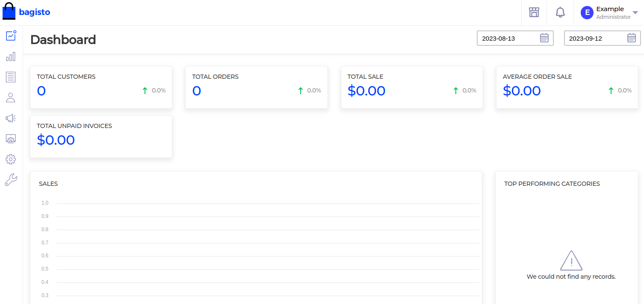
Task: Open the CMS monitor icon in sidebar
Action: pyautogui.click(x=11, y=139)
